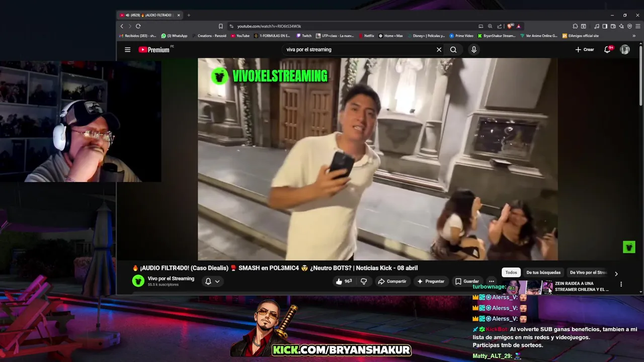Open the YouTube guide hamburger menu

pos(127,50)
